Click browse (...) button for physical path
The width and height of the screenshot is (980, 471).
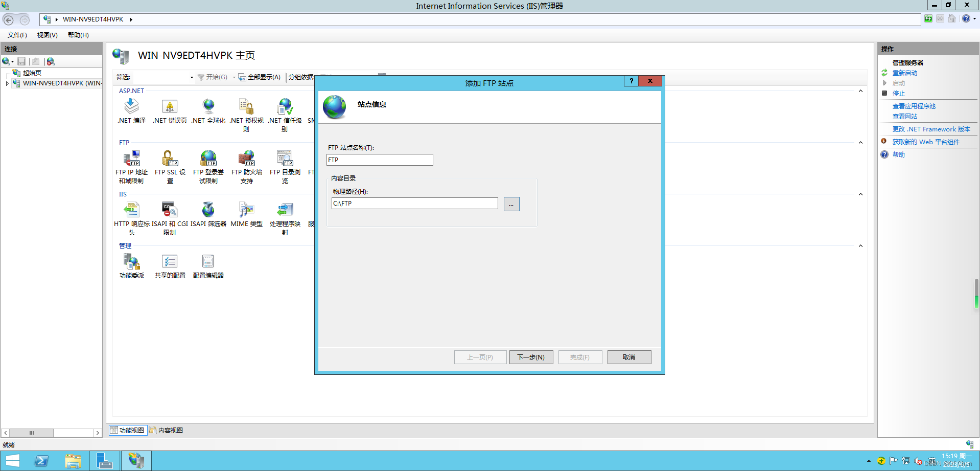click(x=511, y=204)
